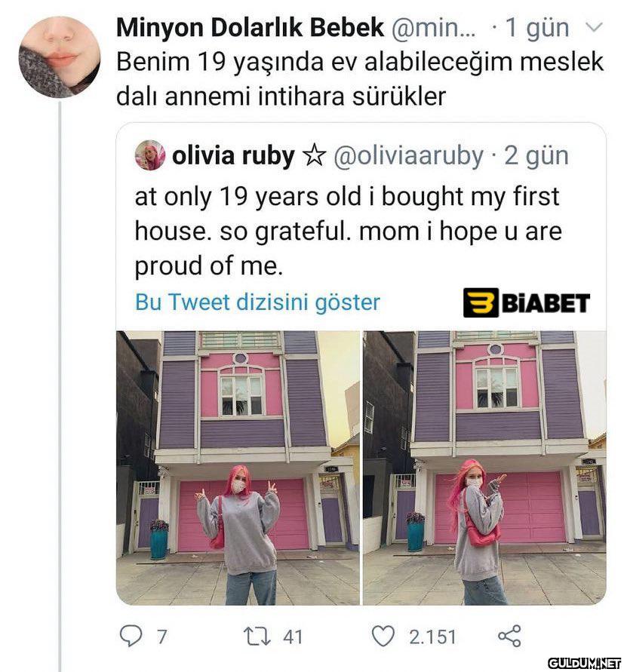The height and width of the screenshot is (672, 624).
Task: Open olivia ruby's small profile avatar
Action: tap(149, 155)
